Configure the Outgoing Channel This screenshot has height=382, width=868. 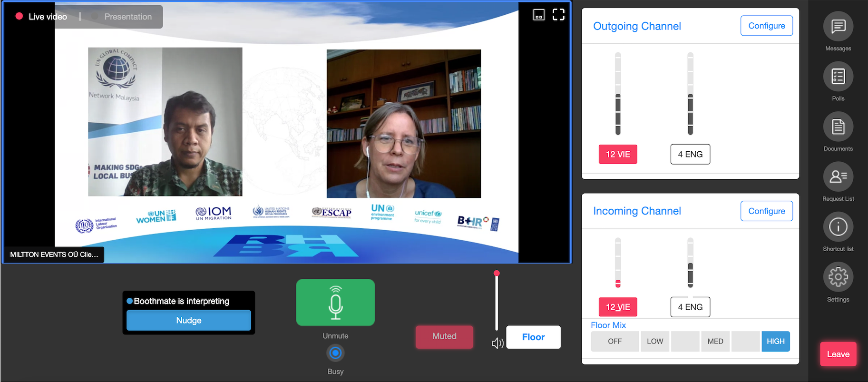click(766, 26)
